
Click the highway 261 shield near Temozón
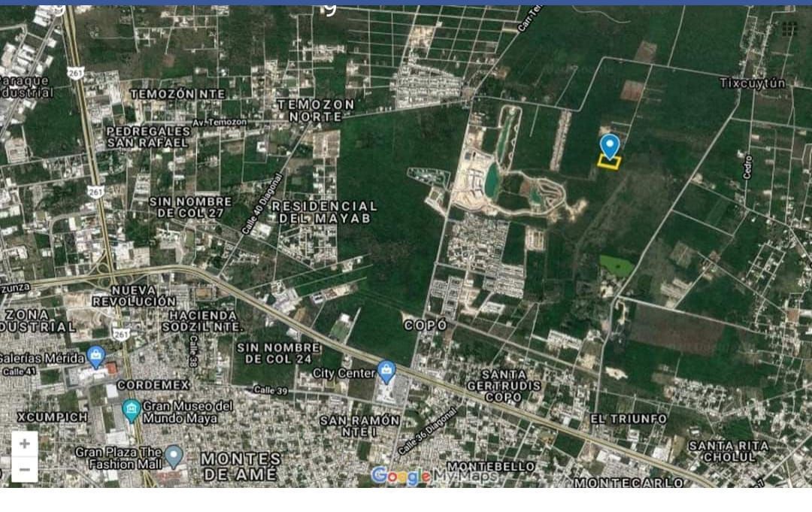coord(76,73)
